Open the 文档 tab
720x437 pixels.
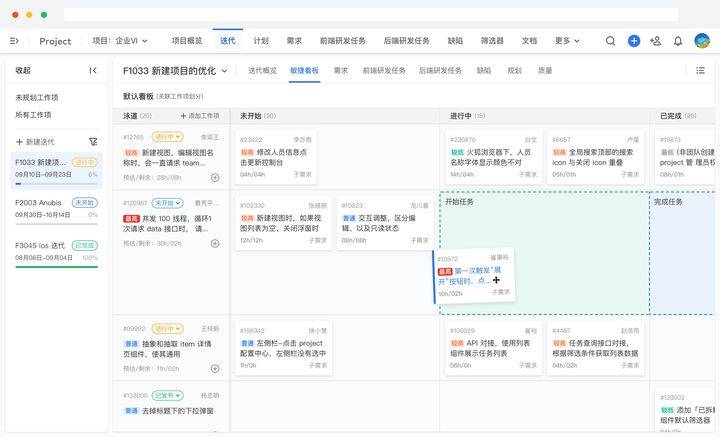(529, 41)
